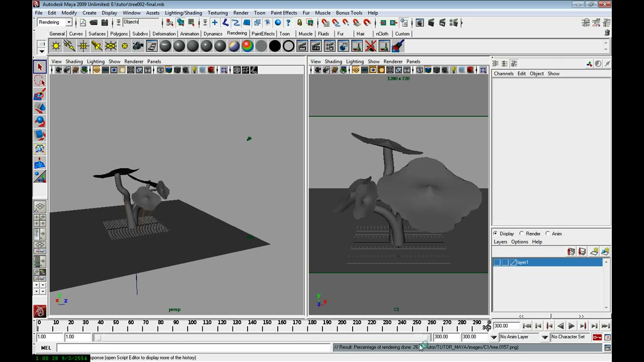Assign the ramp shader rainbow sphere

pyautogui.click(x=248, y=46)
